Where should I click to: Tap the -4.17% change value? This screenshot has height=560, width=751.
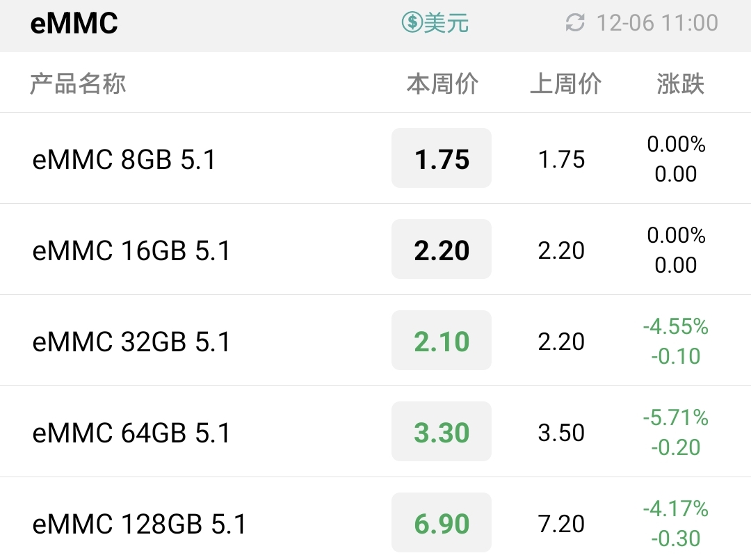[x=675, y=509]
